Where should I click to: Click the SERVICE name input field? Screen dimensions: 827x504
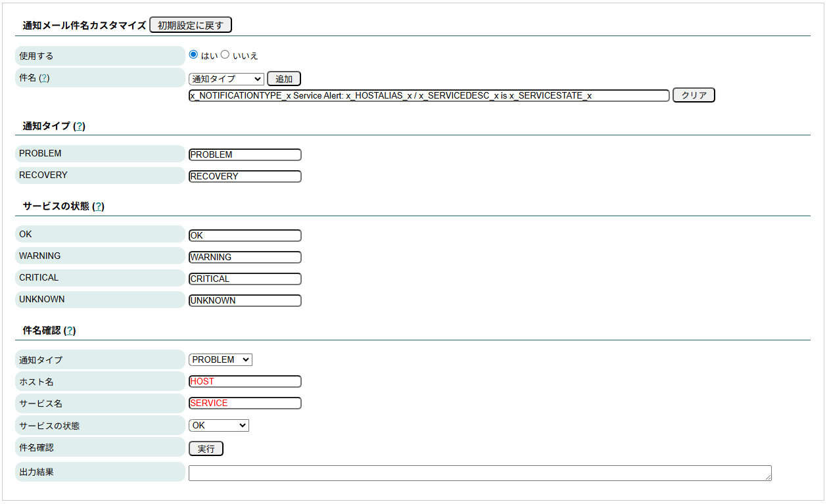tap(245, 403)
